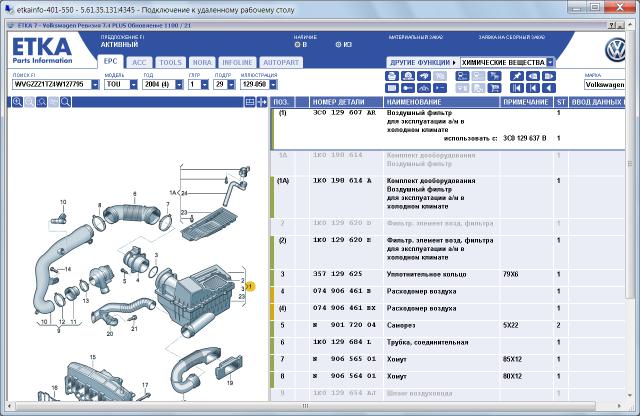Click the НОМЕР ДЕТАЛИ column header
The width and height of the screenshot is (640, 416).
[x=346, y=102]
